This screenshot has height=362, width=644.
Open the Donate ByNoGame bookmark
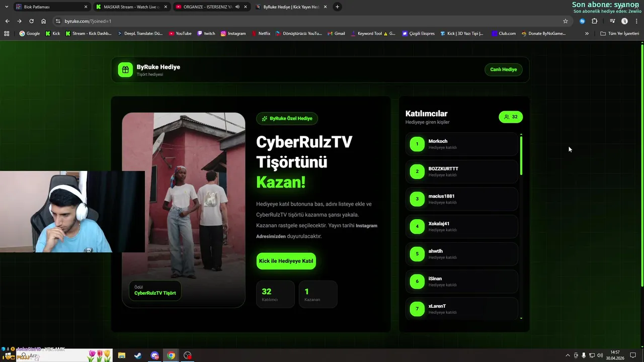coord(543,34)
